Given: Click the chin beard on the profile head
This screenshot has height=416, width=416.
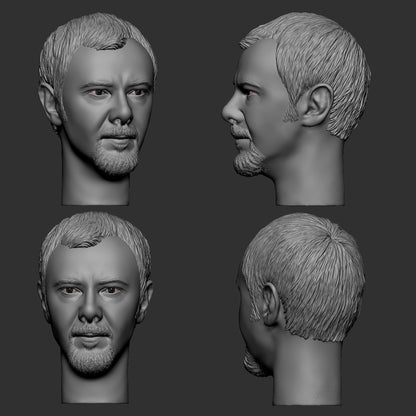Looking at the screenshot, I should [x=247, y=162].
